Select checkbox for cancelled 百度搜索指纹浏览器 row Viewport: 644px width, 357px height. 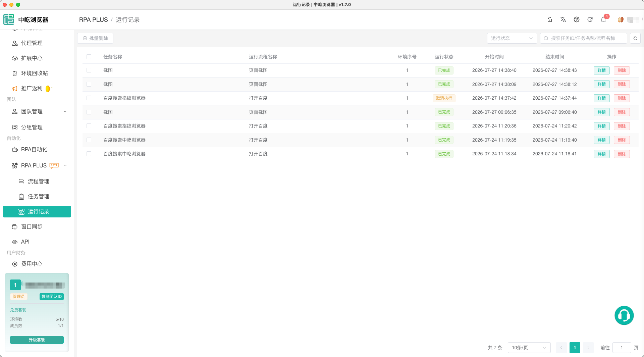coord(89,98)
